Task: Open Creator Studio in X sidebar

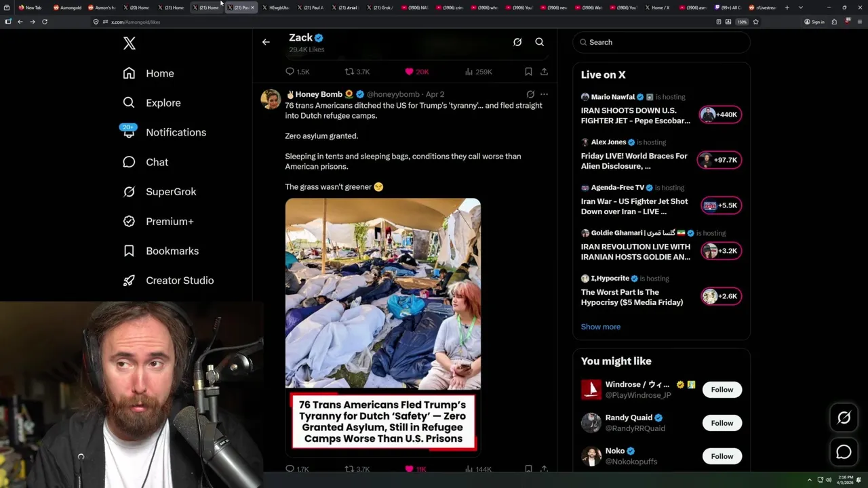Action: (x=168, y=281)
